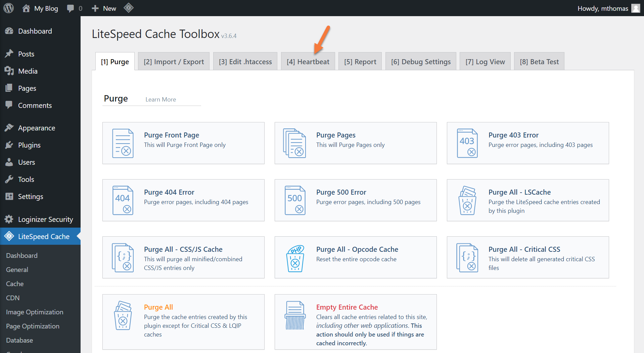This screenshot has width=644, height=353.
Task: Click the PHP Opcode Cache trash icon
Action: pyautogui.click(x=295, y=258)
